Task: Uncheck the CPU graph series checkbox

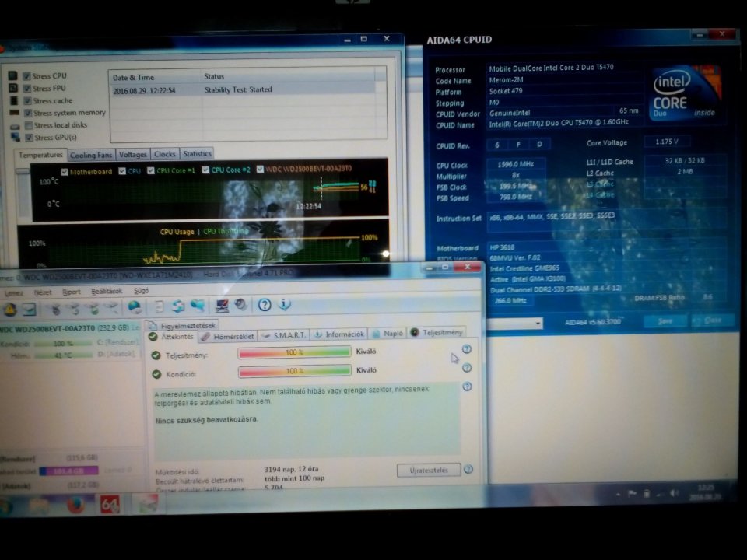Action: coord(122,171)
